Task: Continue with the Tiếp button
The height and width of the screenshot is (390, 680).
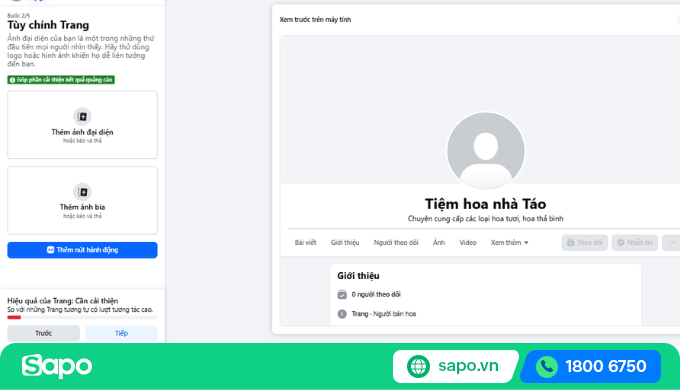Action: click(121, 333)
